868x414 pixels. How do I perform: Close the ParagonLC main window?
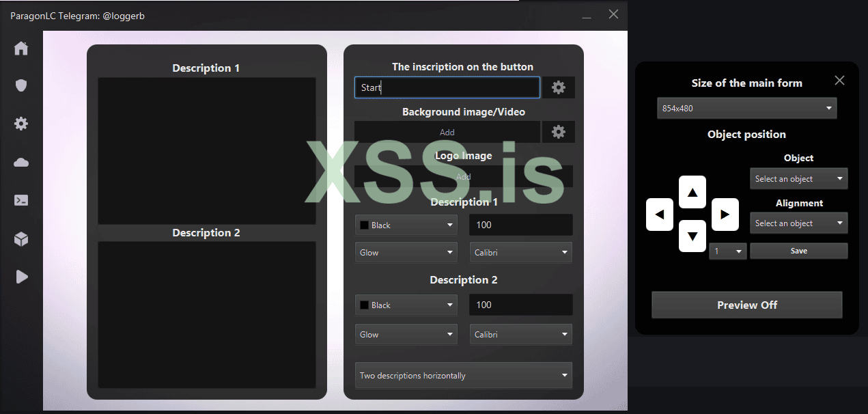(x=613, y=14)
